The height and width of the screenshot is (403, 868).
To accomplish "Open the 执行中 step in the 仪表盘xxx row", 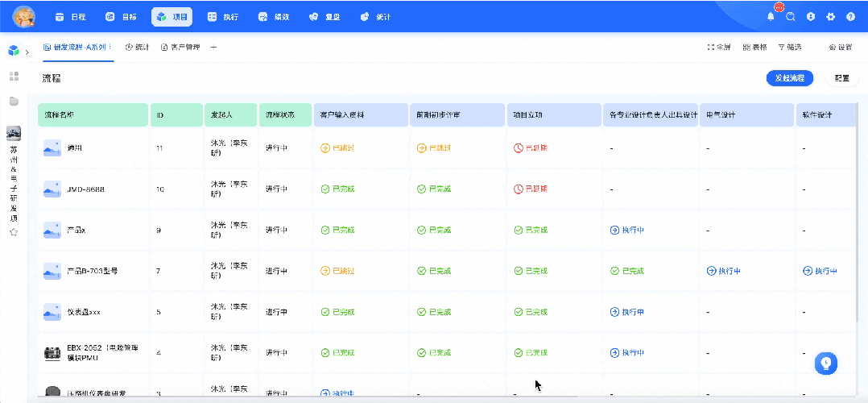I will [x=627, y=312].
